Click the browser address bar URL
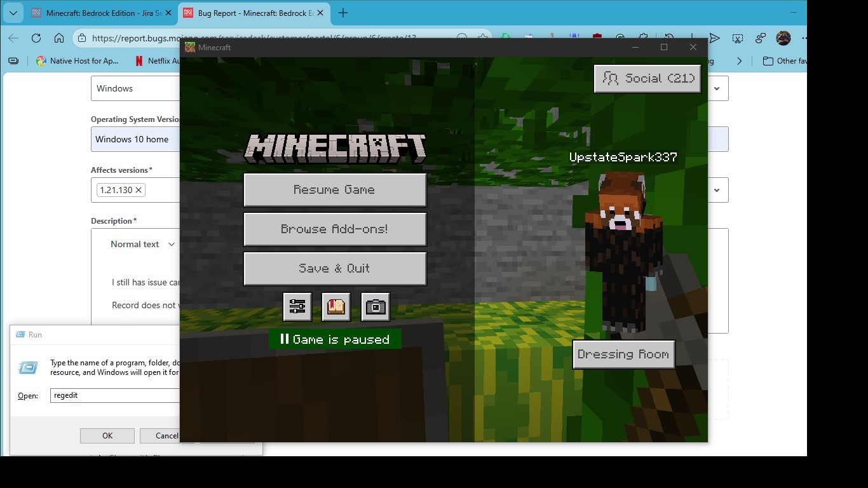This screenshot has width=868, height=488. click(254, 38)
